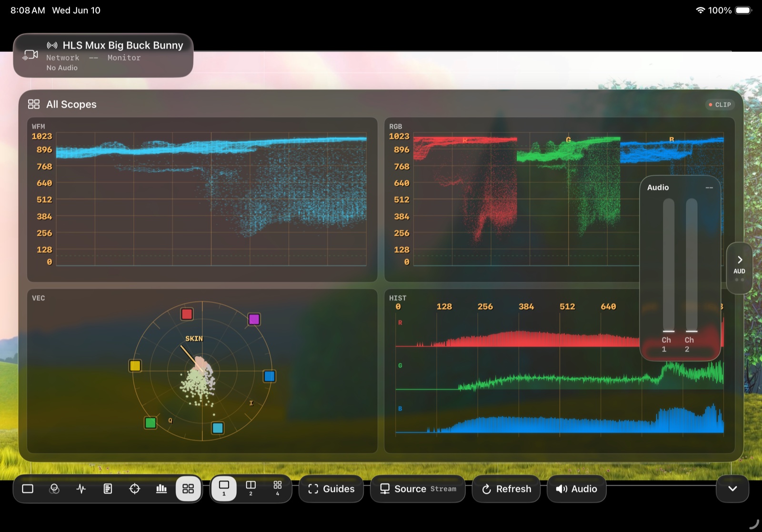Click the VEC scope label
Screen dimensions: 762x532
tap(39, 298)
